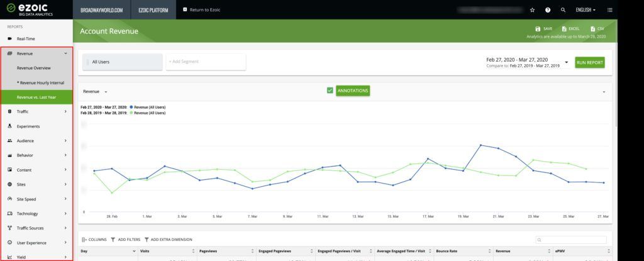Click the star favorites icon in top bar
The image size is (644, 261).
pos(532,10)
